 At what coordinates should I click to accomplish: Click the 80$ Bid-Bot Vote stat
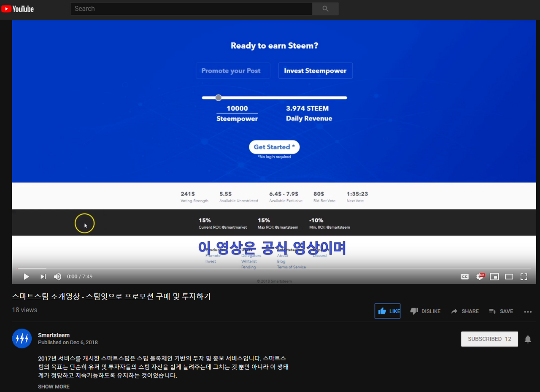(324, 197)
